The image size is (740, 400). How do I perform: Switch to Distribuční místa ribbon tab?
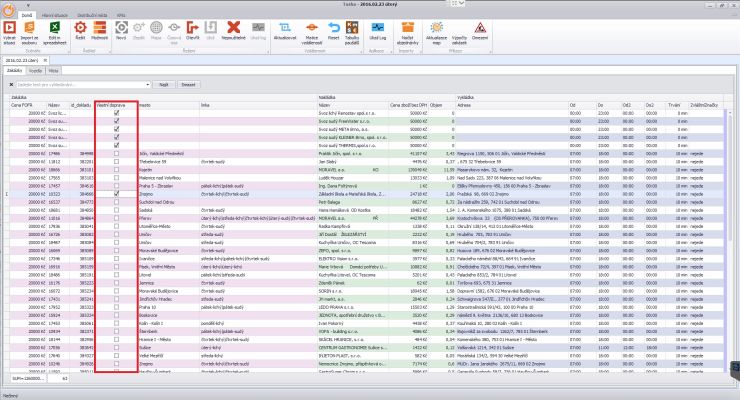tap(92, 15)
